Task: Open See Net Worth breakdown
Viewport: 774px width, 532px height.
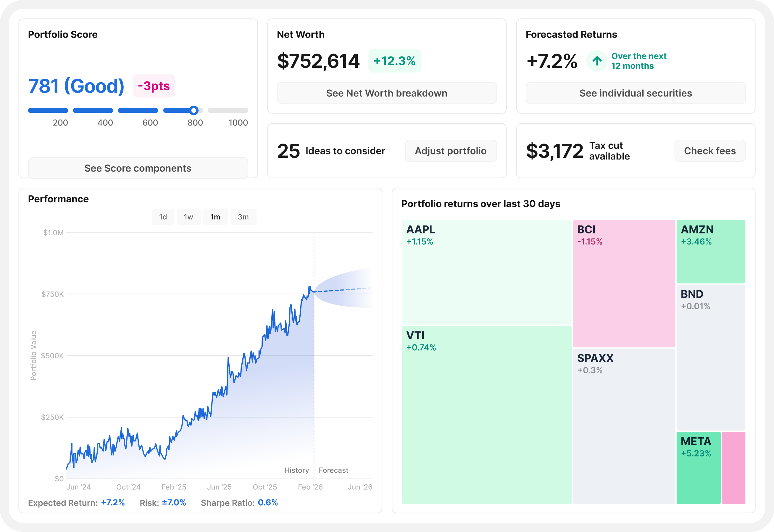Action: tap(387, 93)
